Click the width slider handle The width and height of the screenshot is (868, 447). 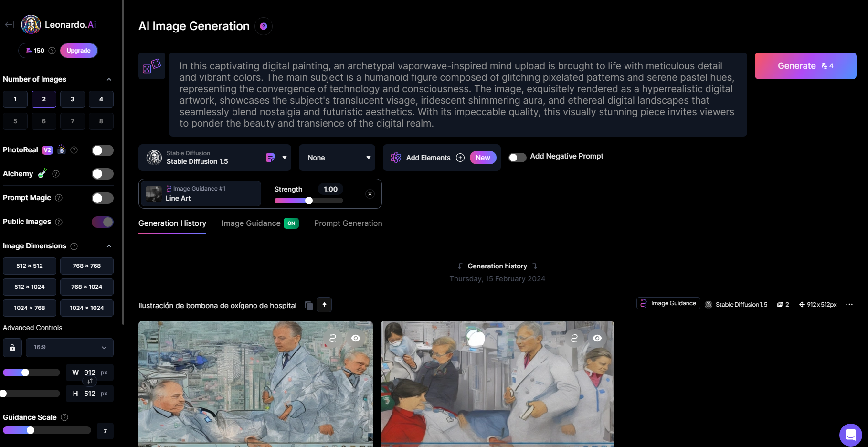point(25,372)
